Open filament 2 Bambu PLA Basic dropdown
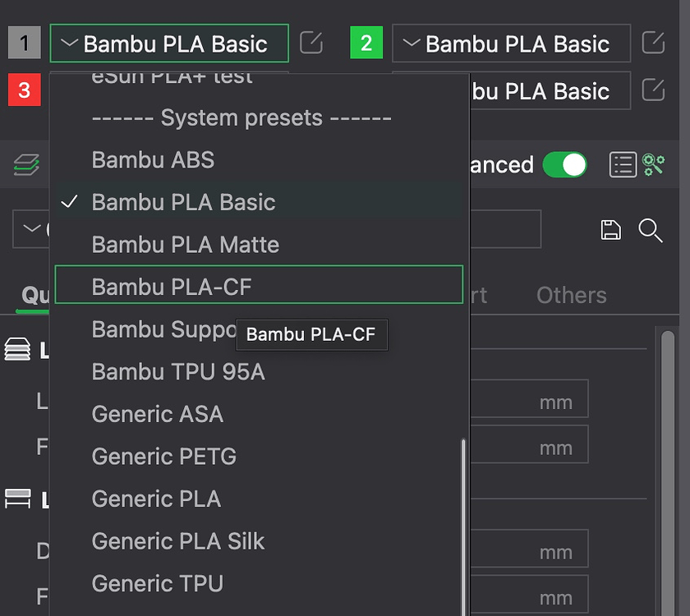This screenshot has width=690, height=616. 511,43
